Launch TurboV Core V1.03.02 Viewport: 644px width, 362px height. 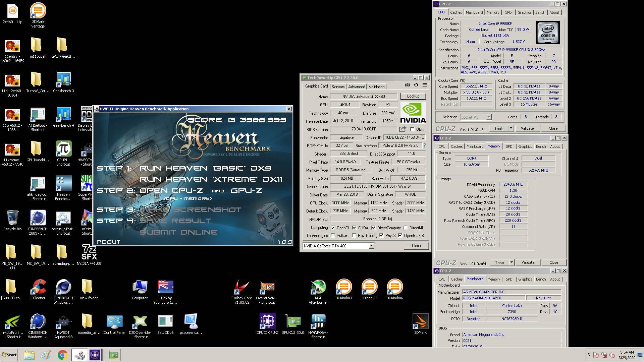pyautogui.click(x=242, y=292)
